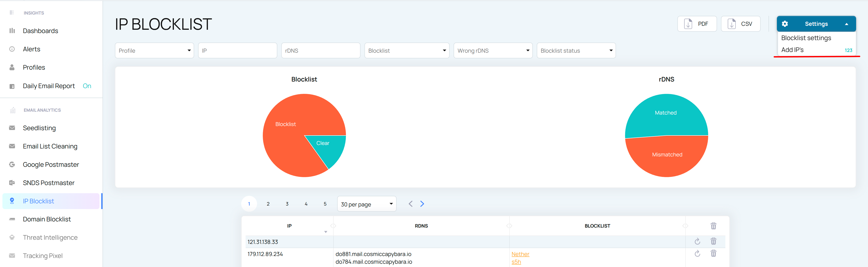Image resolution: width=868 pixels, height=267 pixels.
Task: Go to page 5
Action: (325, 204)
